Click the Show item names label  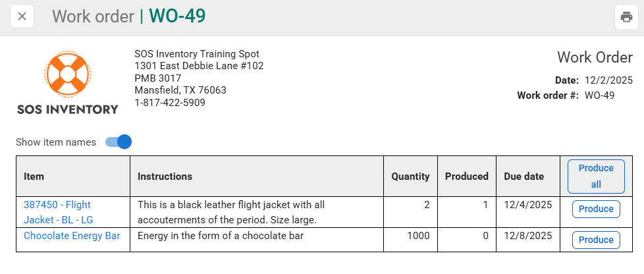[x=56, y=142]
